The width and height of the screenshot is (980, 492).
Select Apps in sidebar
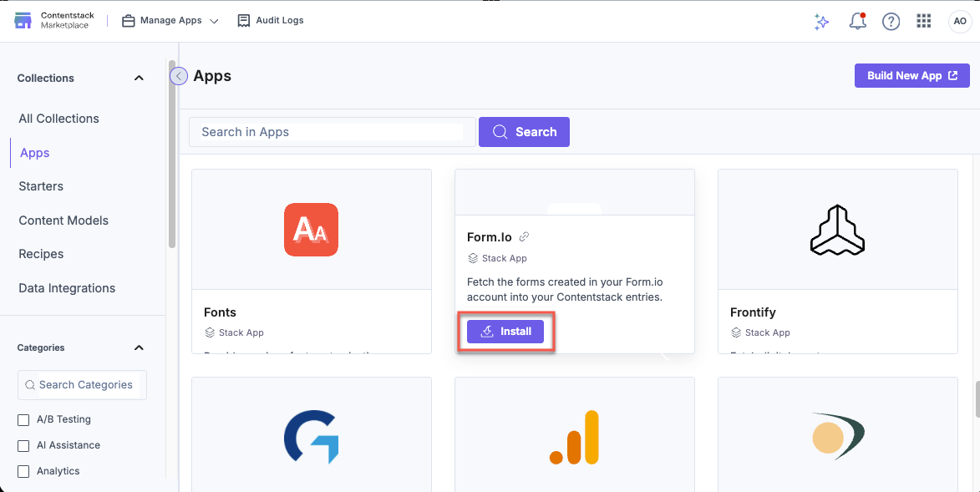35,153
